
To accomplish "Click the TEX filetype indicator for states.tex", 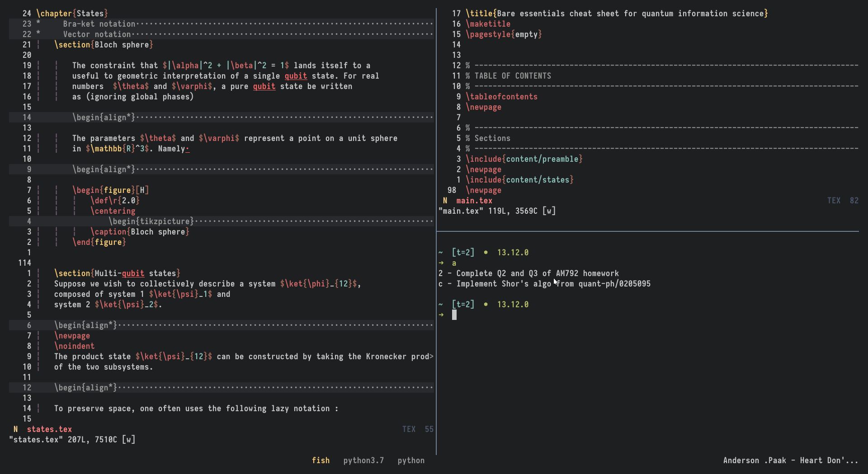I will point(409,429).
